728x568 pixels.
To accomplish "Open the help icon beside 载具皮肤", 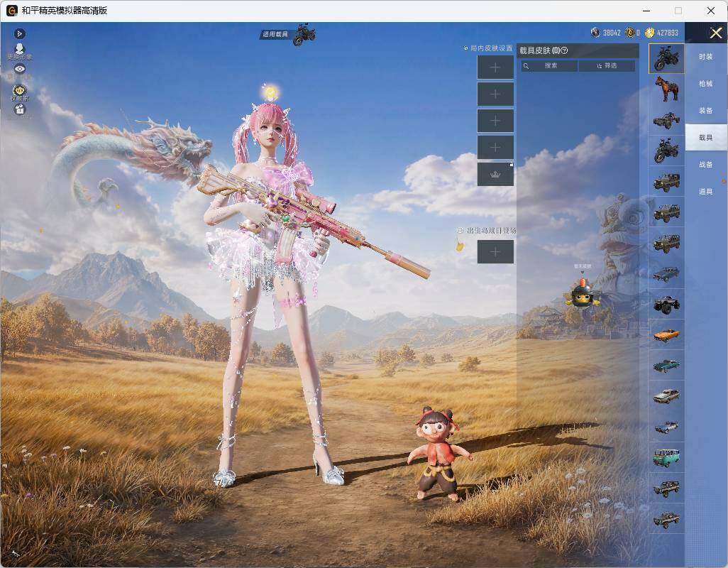I will 564,50.
